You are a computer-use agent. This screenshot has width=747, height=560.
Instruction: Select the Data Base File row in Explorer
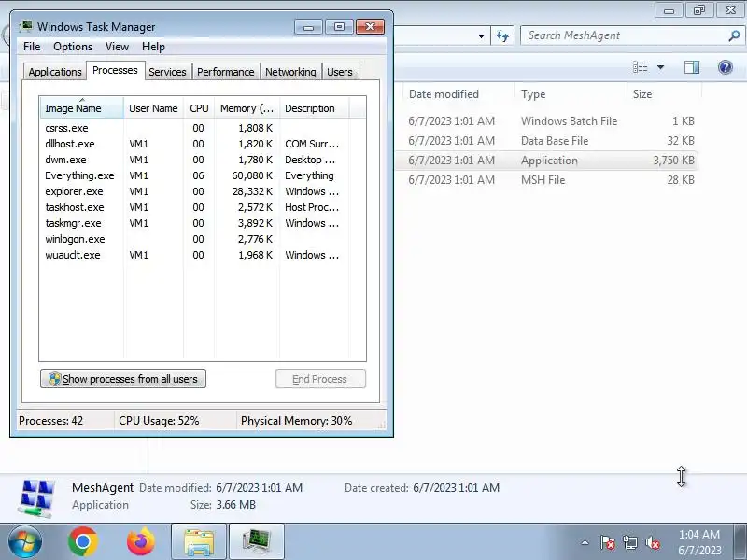547,141
